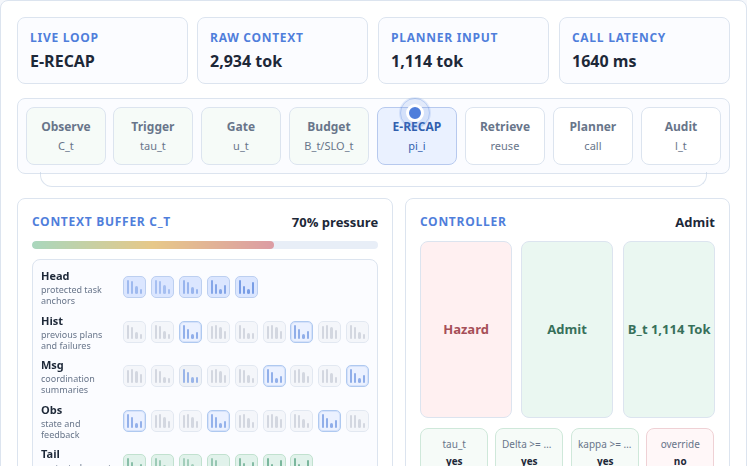Click the fifth Hist row token chip

coord(246,332)
